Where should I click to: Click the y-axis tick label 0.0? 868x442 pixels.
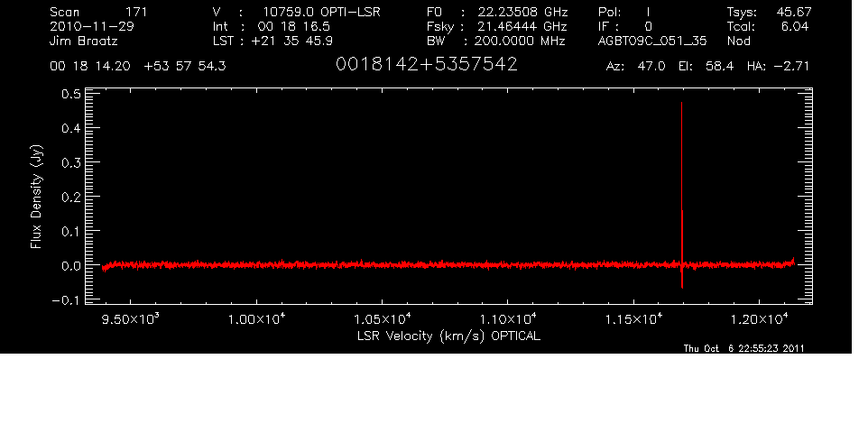pyautogui.click(x=71, y=266)
